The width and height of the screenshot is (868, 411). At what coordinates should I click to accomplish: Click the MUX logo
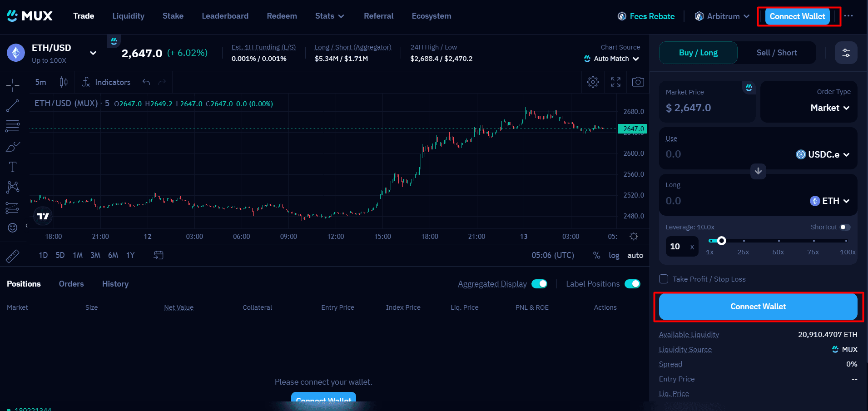(x=30, y=16)
